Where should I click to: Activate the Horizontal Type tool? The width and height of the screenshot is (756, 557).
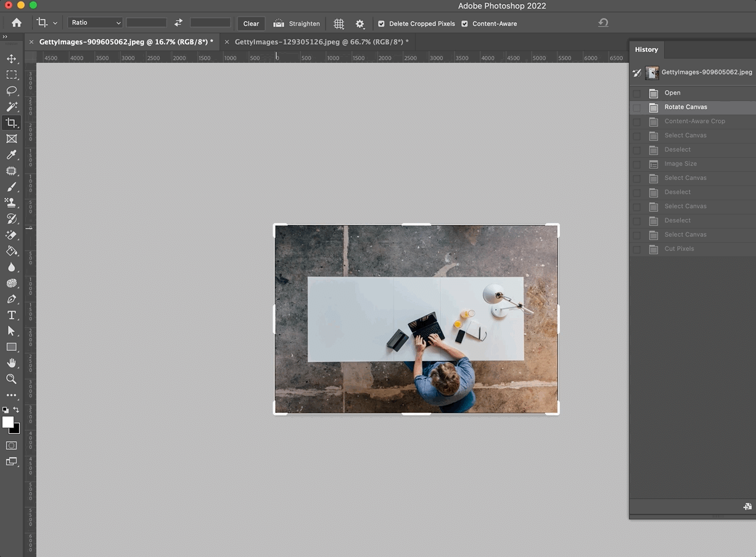tap(11, 315)
